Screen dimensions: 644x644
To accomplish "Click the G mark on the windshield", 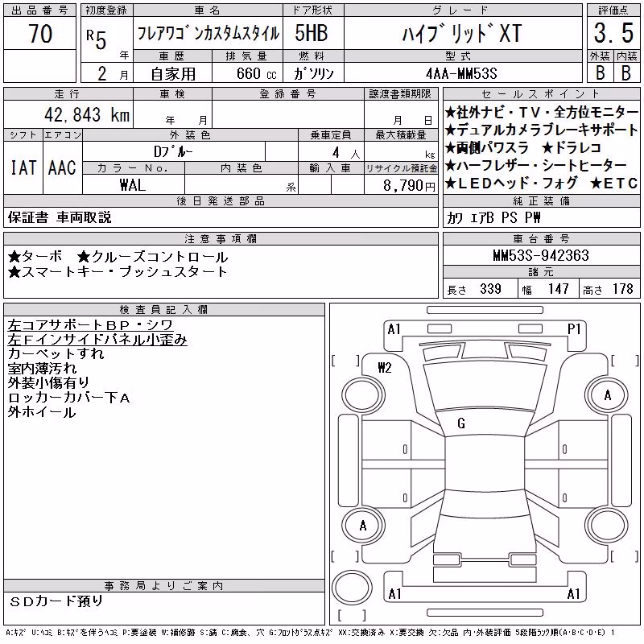I will coord(461,423).
